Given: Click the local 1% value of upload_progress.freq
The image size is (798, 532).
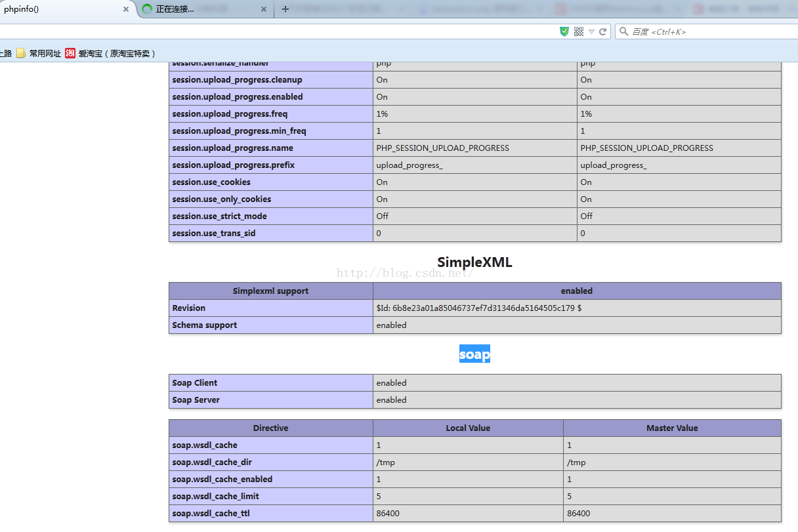Looking at the screenshot, I should point(382,114).
